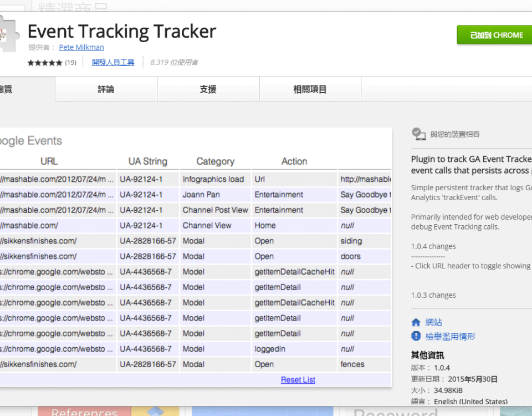This screenshot has width=532, height=416.
Task: Click the 語言 English (United States) text
Action: 459,402
